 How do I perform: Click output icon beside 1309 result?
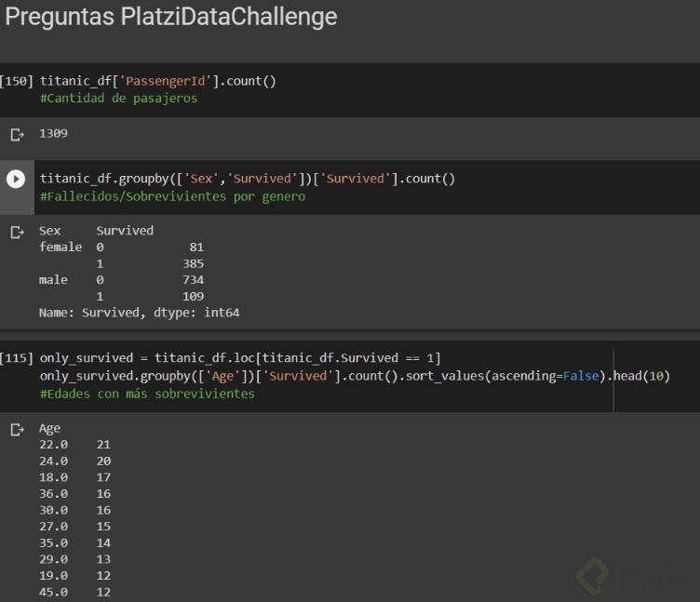tap(18, 134)
